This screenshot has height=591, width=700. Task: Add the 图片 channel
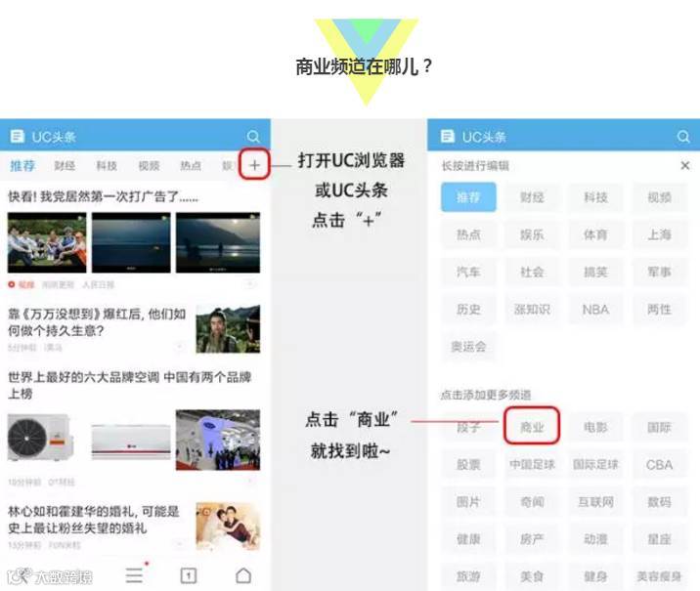[468, 502]
